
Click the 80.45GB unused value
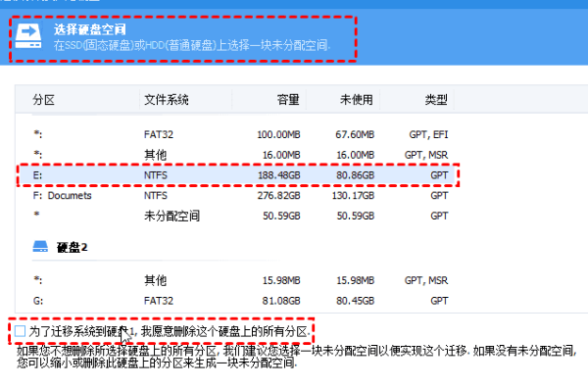click(355, 301)
